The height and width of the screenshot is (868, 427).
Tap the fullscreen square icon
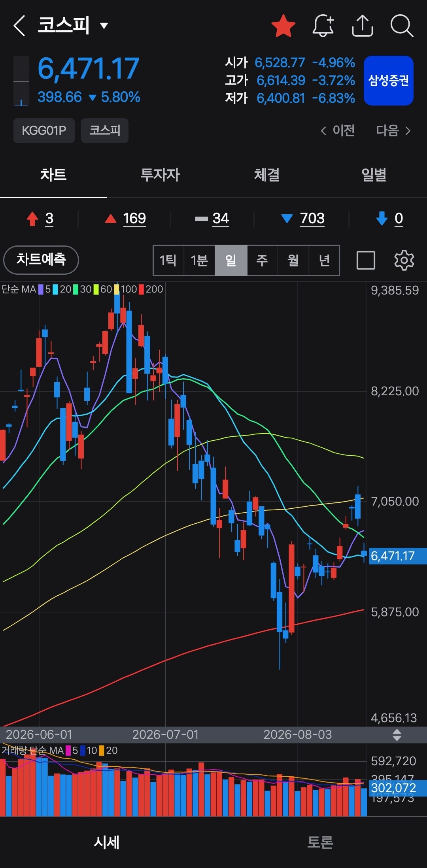[366, 260]
